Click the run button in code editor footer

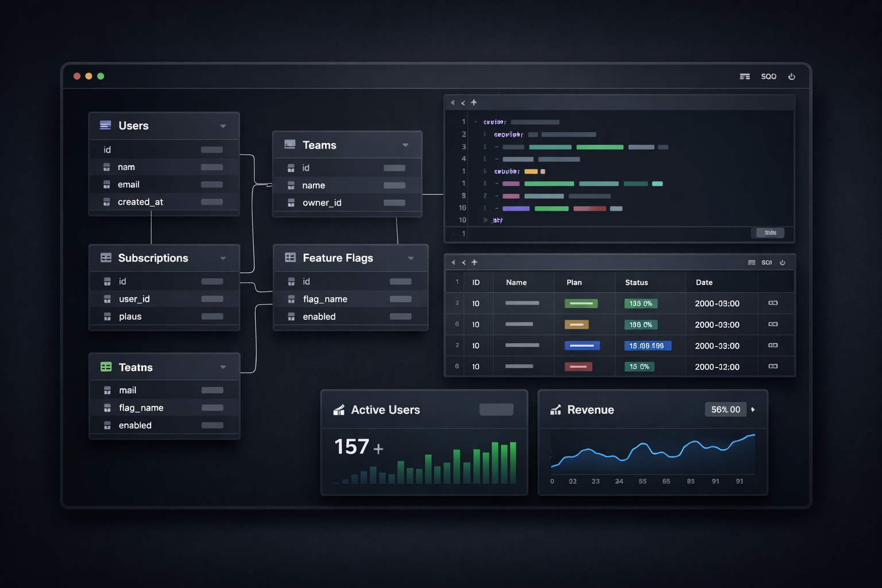click(x=770, y=233)
